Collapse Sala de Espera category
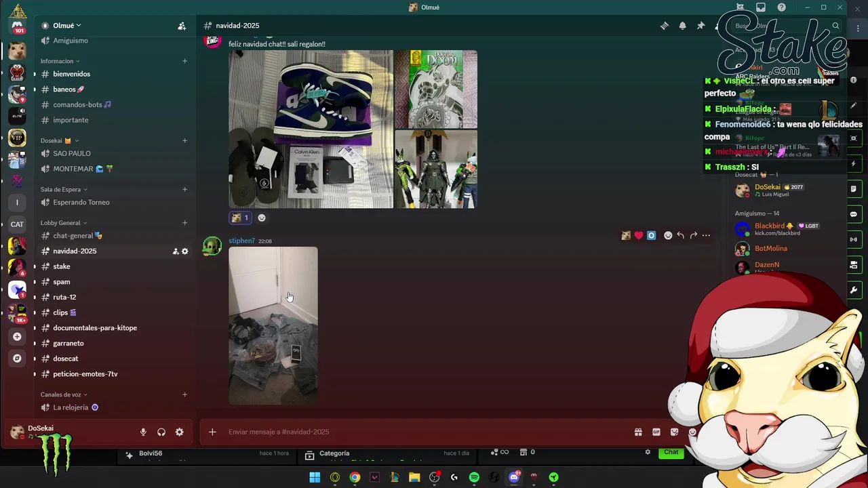Viewport: 868px width, 488px height. click(x=64, y=190)
